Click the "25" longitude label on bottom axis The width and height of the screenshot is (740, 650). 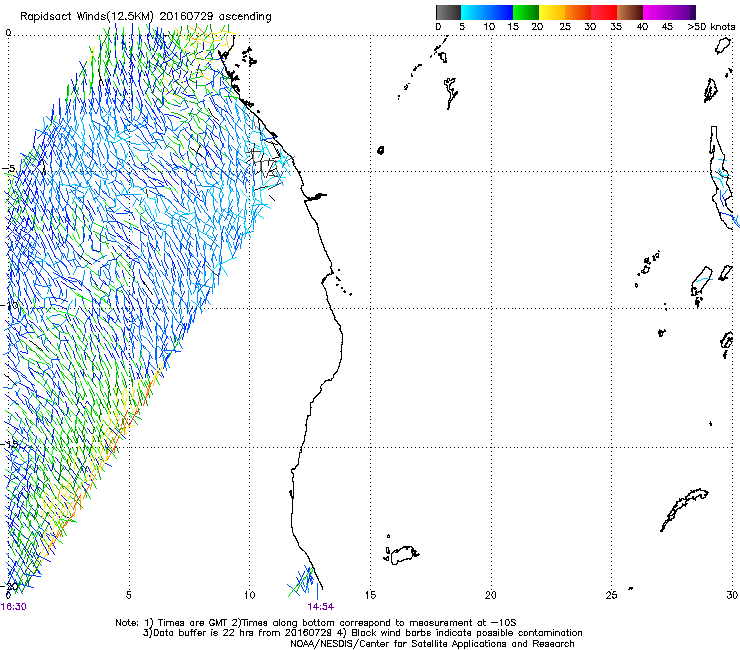[x=612, y=595]
